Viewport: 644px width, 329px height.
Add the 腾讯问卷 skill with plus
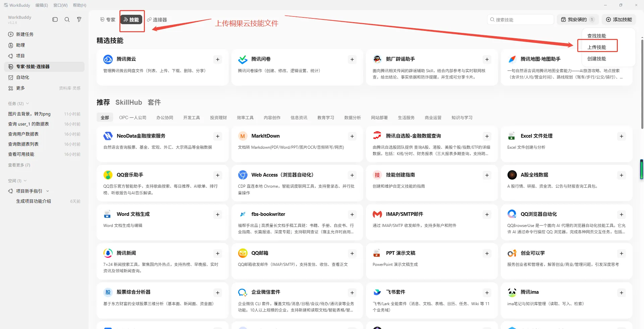click(x=352, y=59)
